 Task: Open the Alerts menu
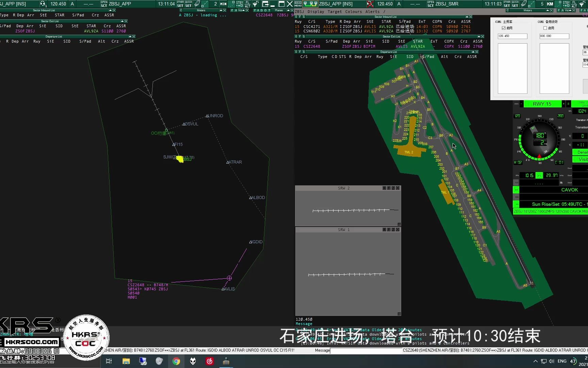click(x=372, y=12)
